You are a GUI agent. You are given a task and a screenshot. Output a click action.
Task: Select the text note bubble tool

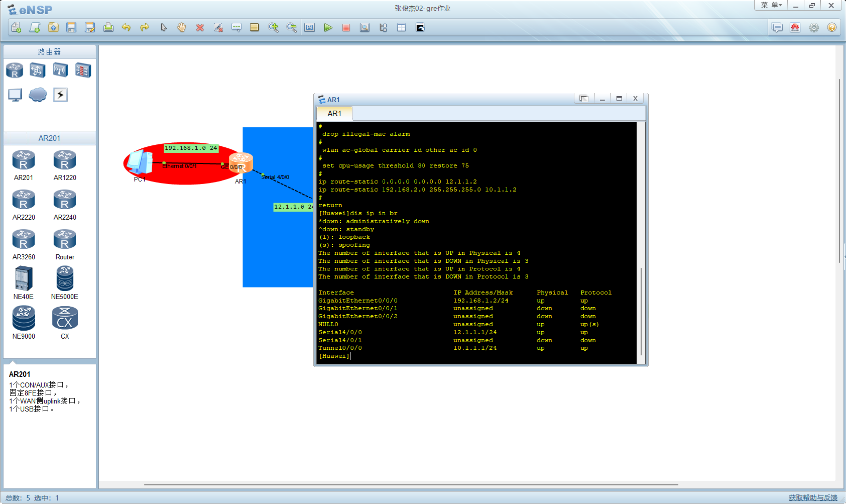[236, 27]
